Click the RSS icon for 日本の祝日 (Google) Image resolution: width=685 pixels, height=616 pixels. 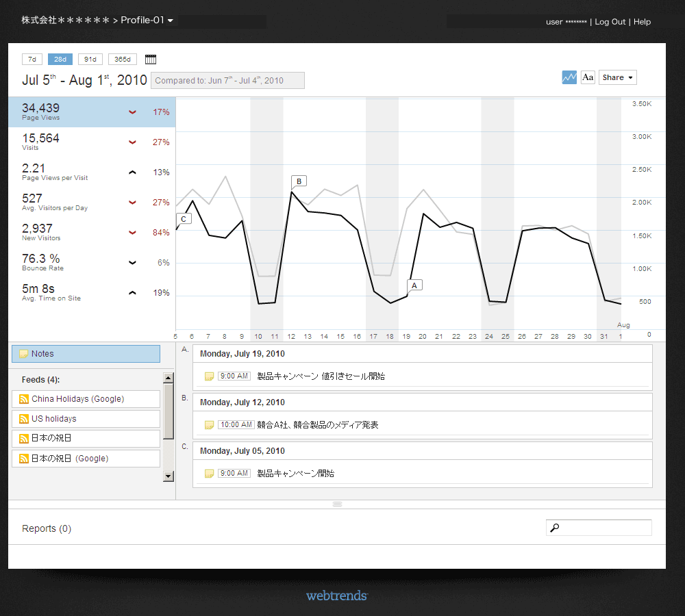24,459
